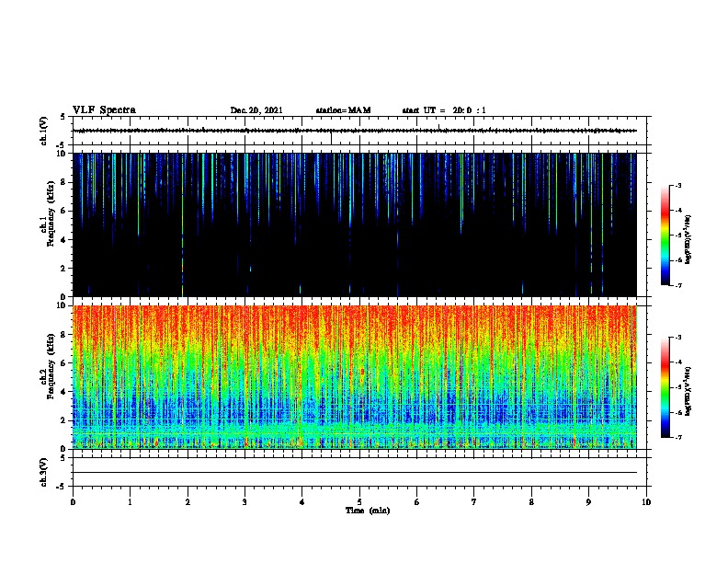The image size is (728, 563).
Task: Click the ch.1 spectrogram's 6 kHz tick label
Action: point(64,211)
